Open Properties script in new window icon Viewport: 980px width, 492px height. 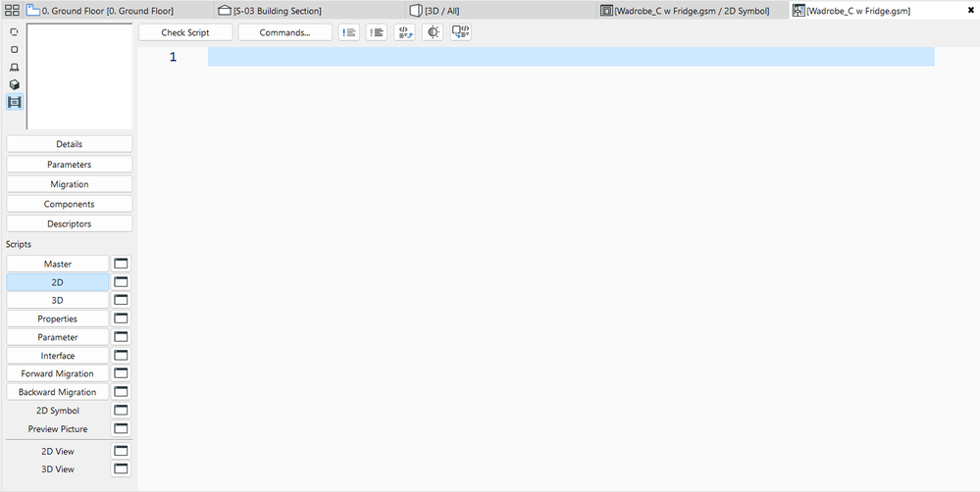121,319
